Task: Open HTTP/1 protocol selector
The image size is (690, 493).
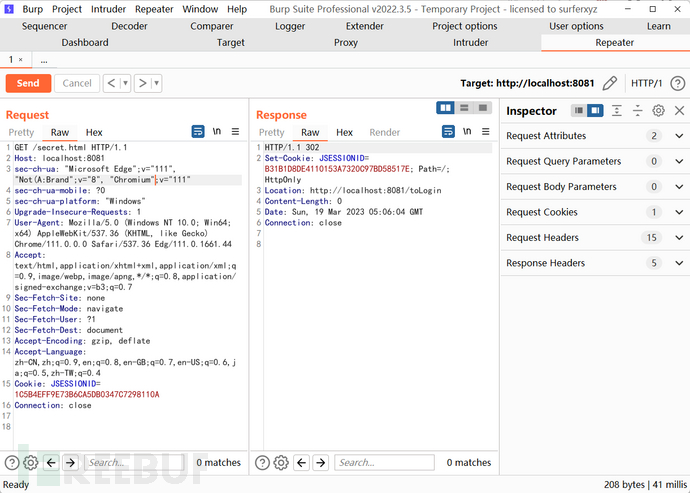Action: pyautogui.click(x=646, y=83)
